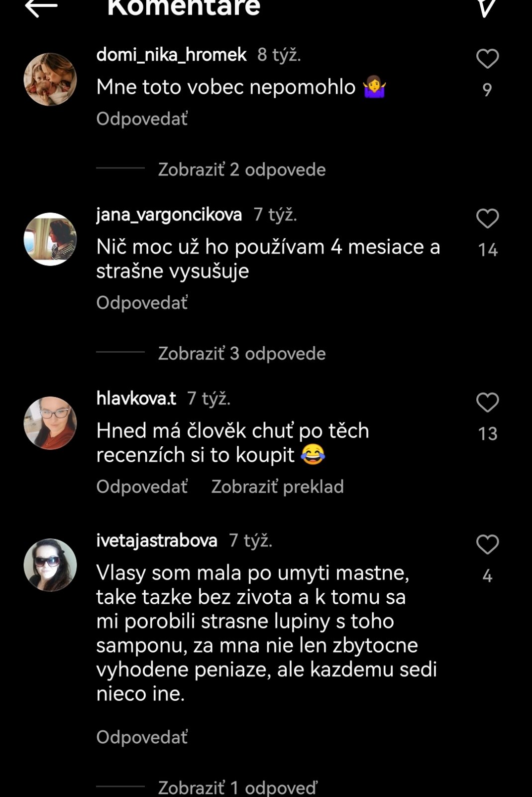
Task: Reply to domi_nika_hromek via Odpovedať
Action: pos(142,119)
